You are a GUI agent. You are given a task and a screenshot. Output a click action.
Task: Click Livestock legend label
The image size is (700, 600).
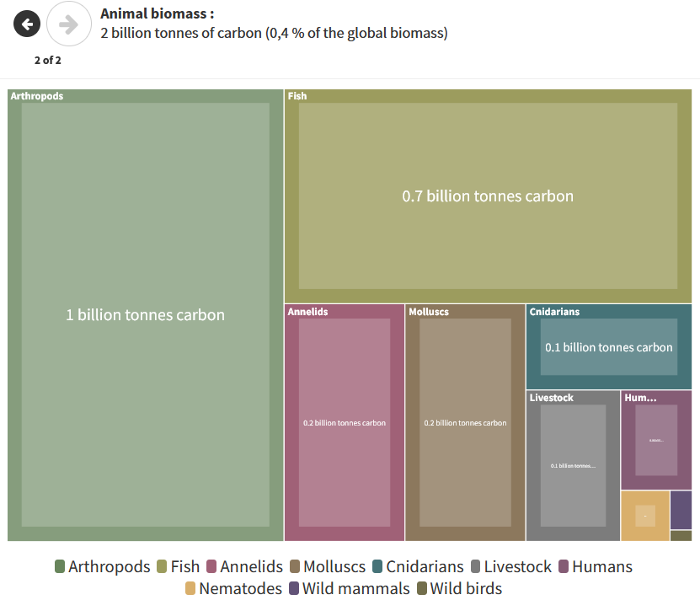coord(517,567)
